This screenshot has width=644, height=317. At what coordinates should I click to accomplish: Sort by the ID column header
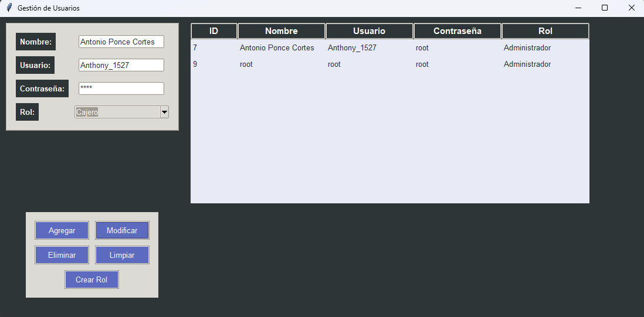(214, 31)
